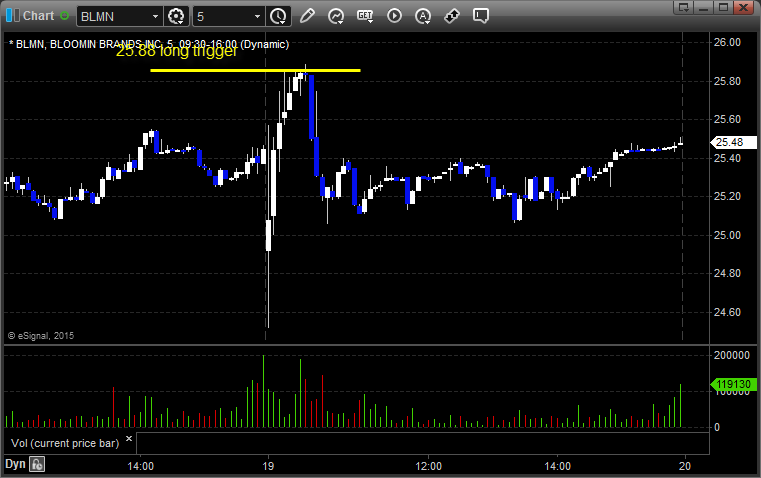This screenshot has height=478, width=761.
Task: Click the BLMN Bloomin Brands chart title
Action: point(149,44)
